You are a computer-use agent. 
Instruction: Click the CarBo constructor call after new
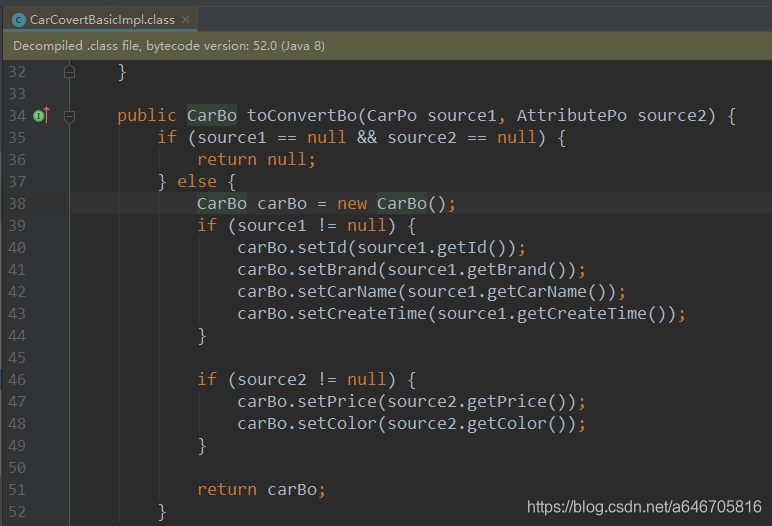pyautogui.click(x=406, y=204)
